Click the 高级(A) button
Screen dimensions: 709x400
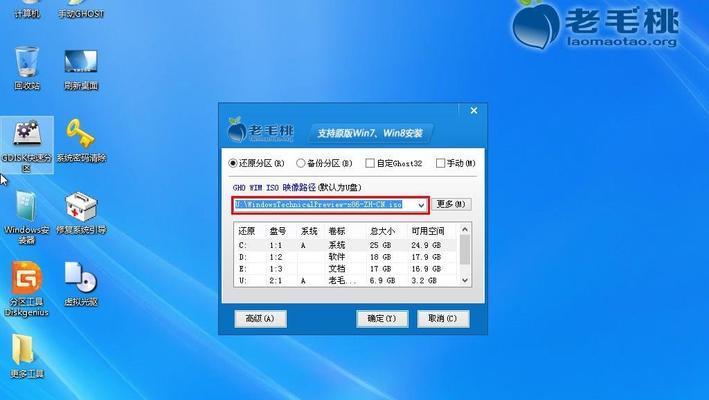(x=260, y=319)
